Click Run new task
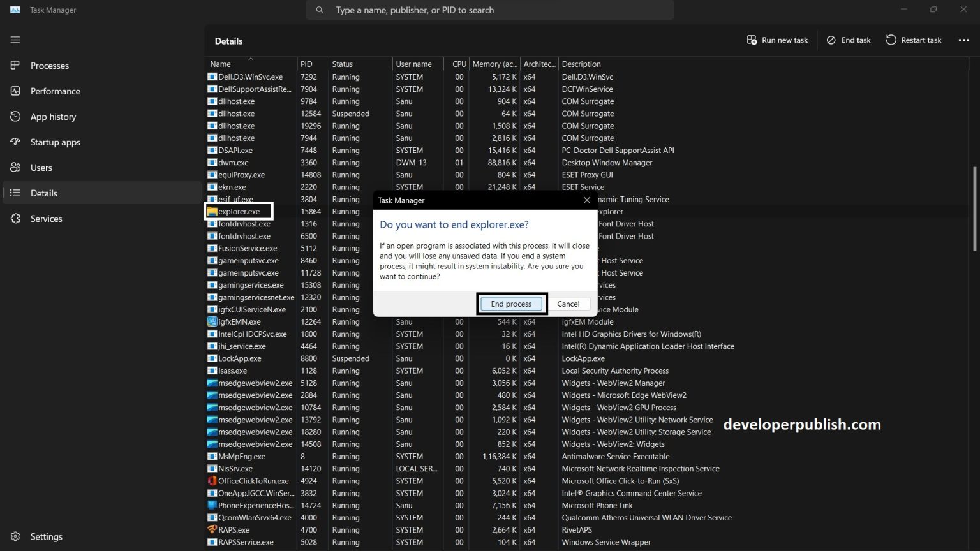 (x=777, y=40)
